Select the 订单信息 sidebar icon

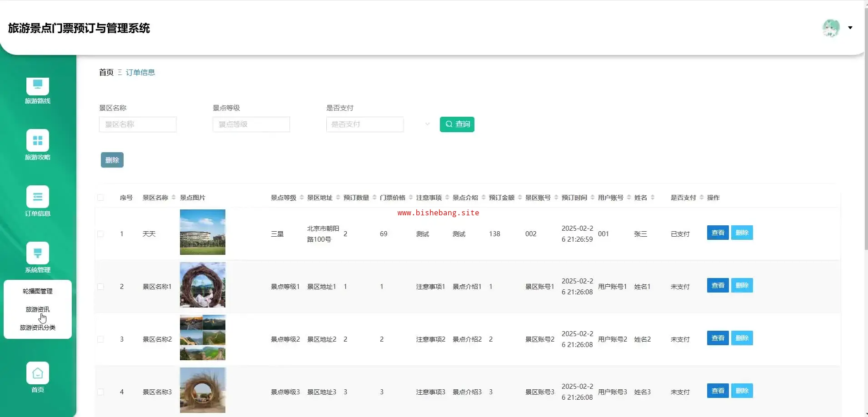[37, 197]
